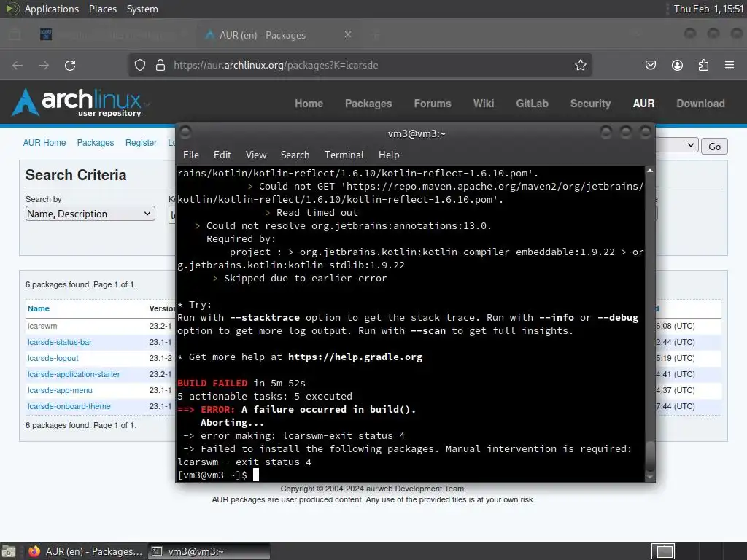Screen dimensions: 747x560
Task: Expand the Search by dropdown
Action: [90, 214]
